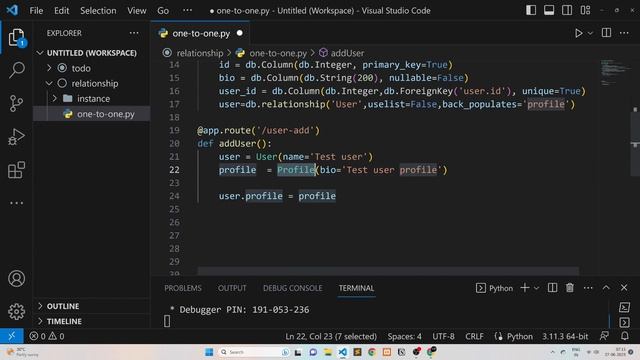Select language mode Python in status bar

[x=520, y=336]
